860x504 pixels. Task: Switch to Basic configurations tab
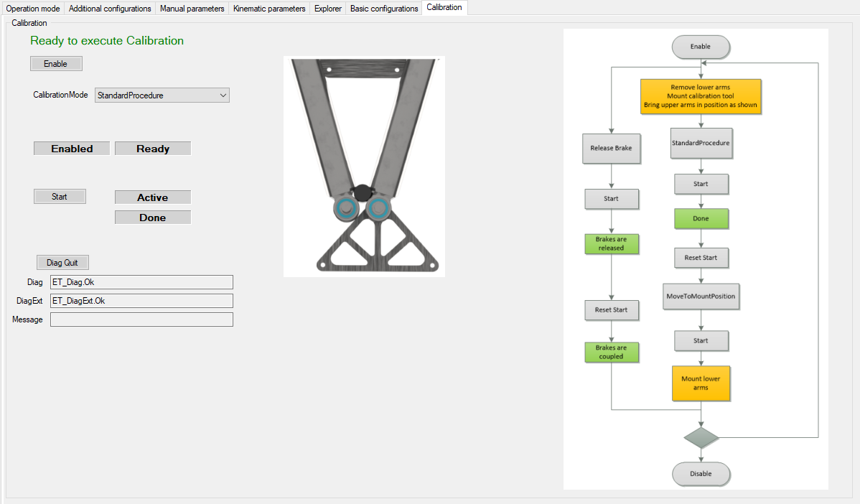(x=384, y=9)
